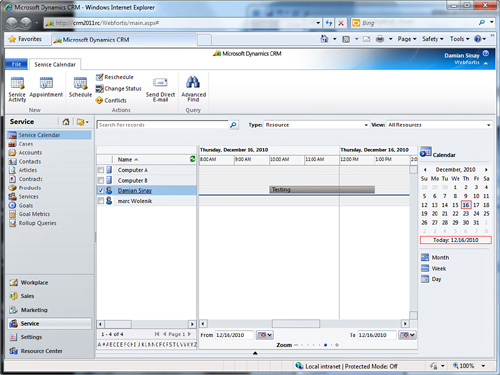
Task: Adjust the calendar Zoom slider
Action: [316, 345]
